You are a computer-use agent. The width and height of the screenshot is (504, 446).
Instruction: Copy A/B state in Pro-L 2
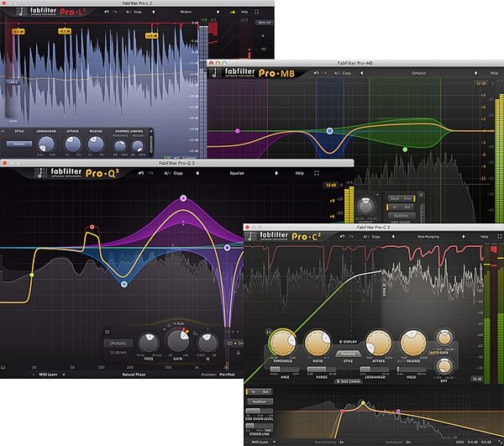(x=138, y=12)
